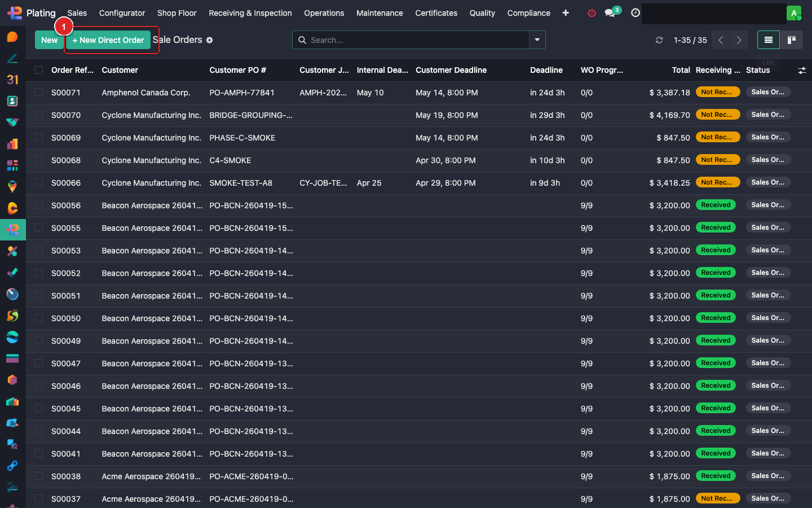
Task: Open the Maintenance menu
Action: click(379, 12)
